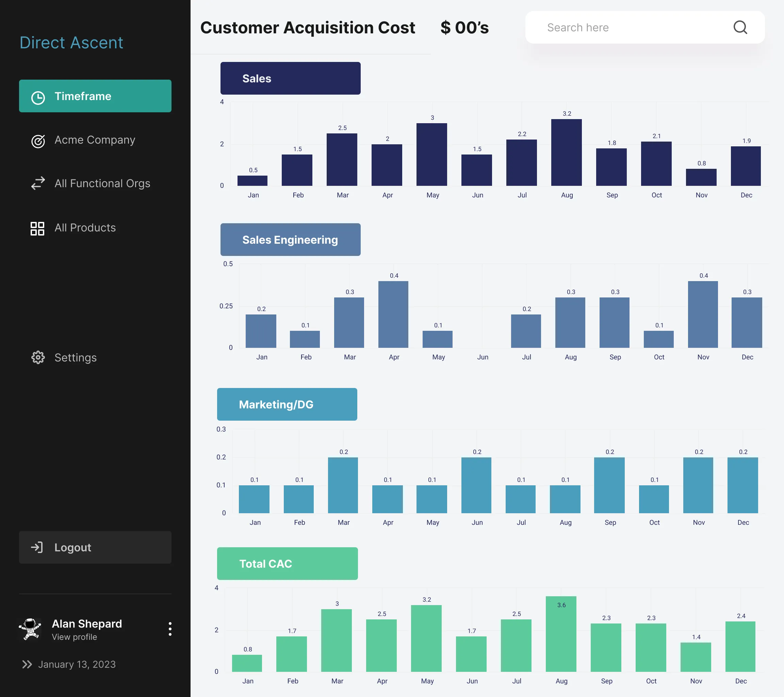Click the Sales chart header
Image resolution: width=784 pixels, height=697 pixels.
290,78
